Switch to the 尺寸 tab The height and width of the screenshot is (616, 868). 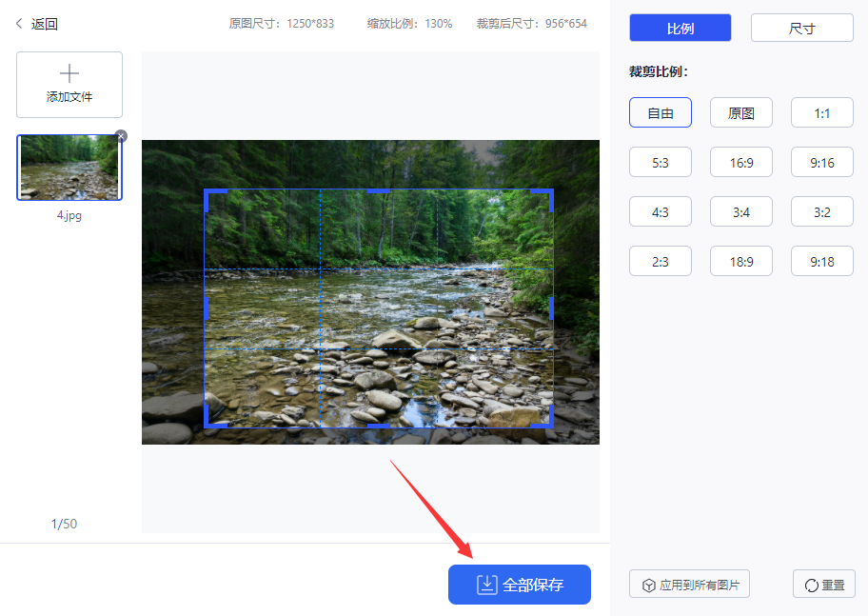point(801,29)
